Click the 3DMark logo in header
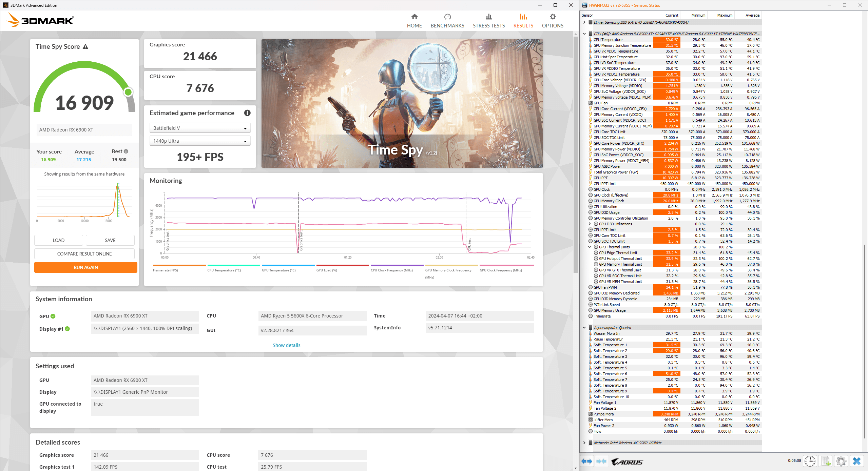 point(40,20)
